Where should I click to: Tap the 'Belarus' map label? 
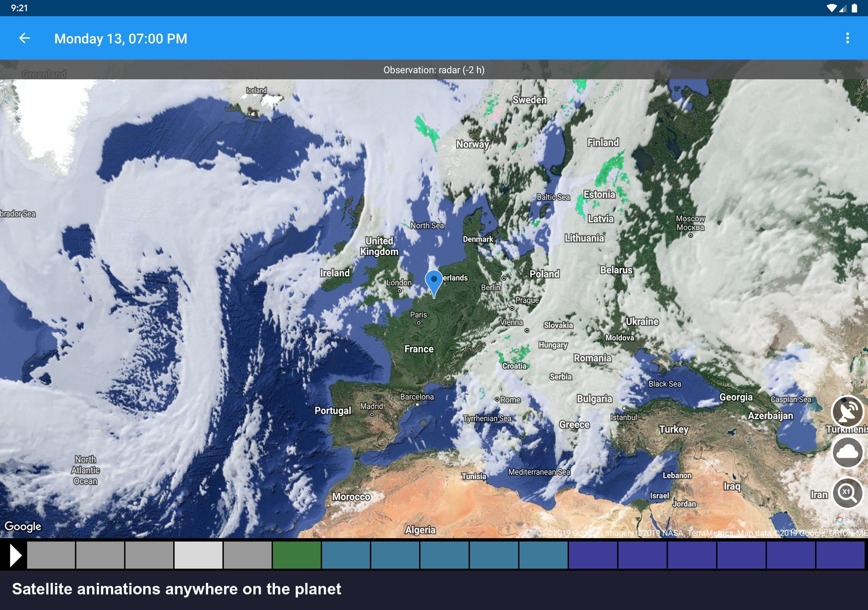coord(616,270)
